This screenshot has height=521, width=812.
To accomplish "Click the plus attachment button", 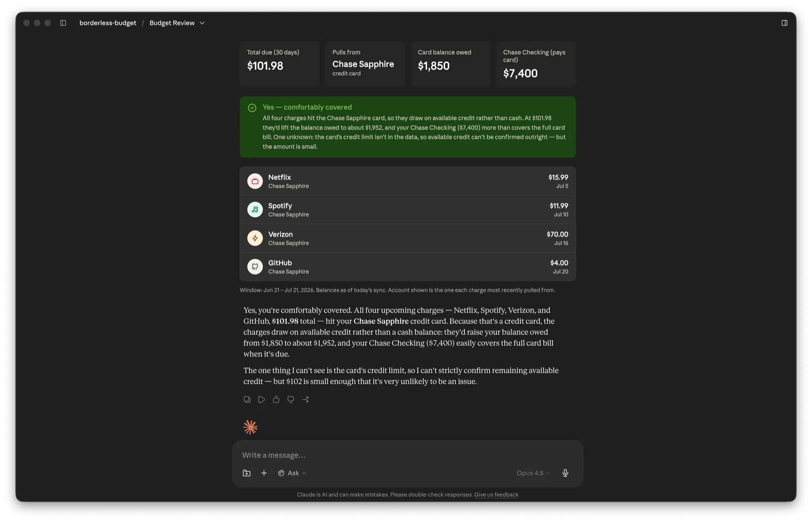I will [264, 473].
